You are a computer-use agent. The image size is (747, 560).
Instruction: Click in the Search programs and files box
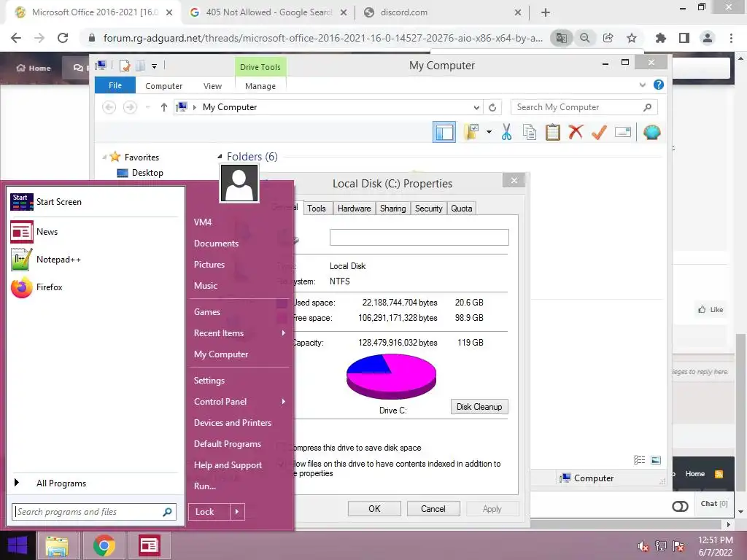pos(94,512)
